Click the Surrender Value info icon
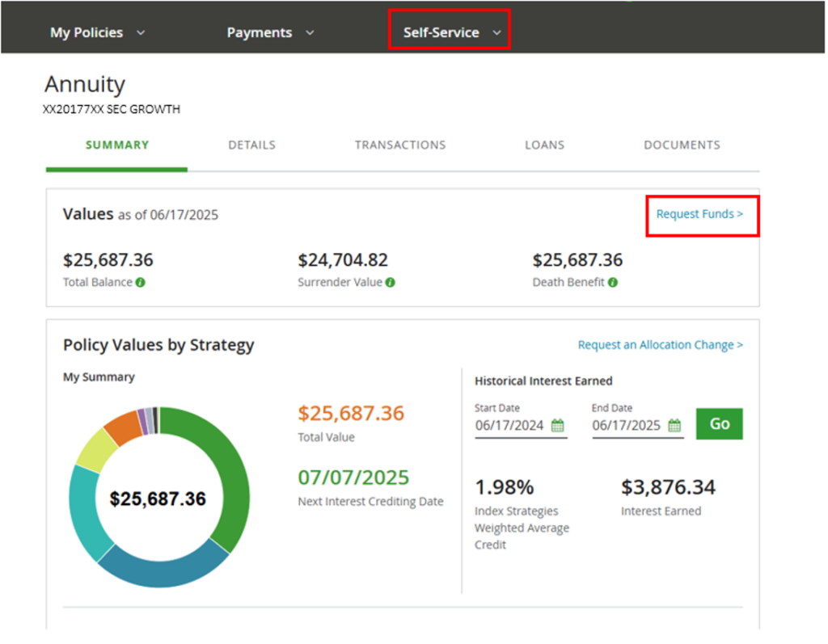 point(391,283)
